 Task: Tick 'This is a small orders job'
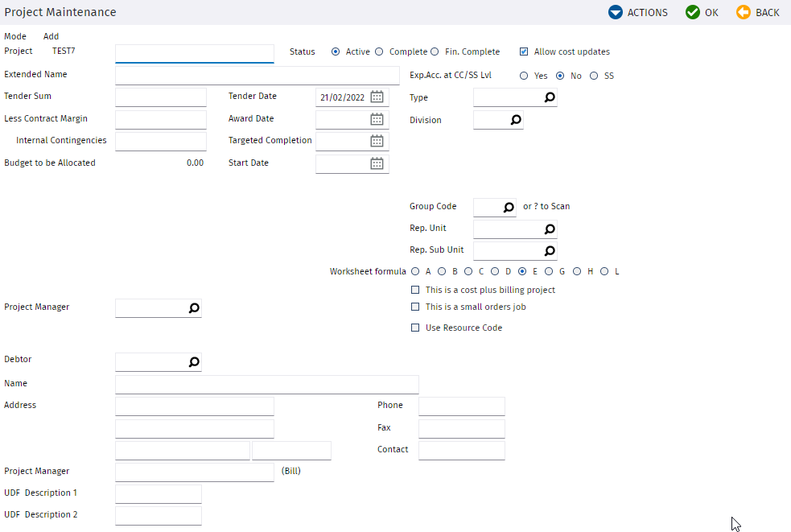tap(415, 307)
